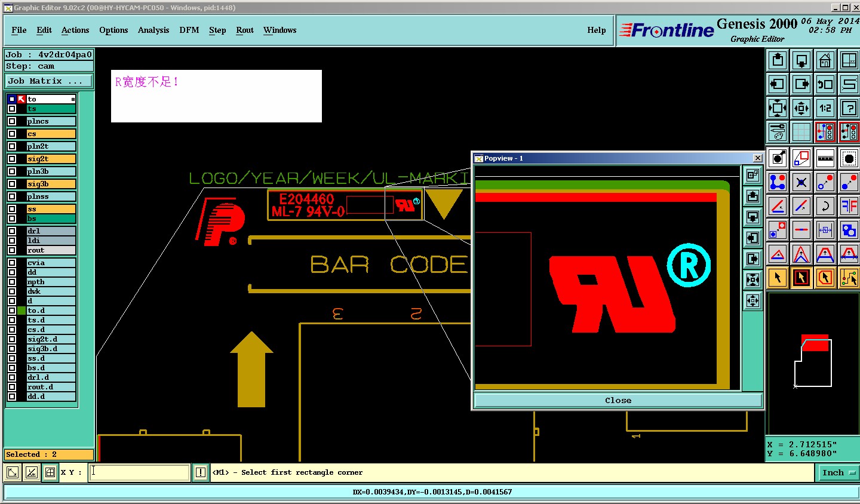860x504 pixels.
Task: Open the Actions menu
Action: (75, 30)
